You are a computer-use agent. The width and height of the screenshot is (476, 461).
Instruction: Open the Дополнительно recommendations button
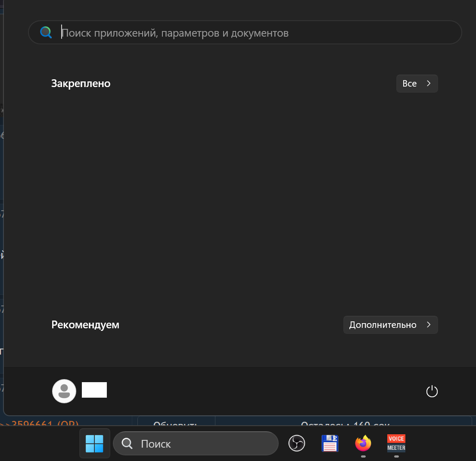390,325
